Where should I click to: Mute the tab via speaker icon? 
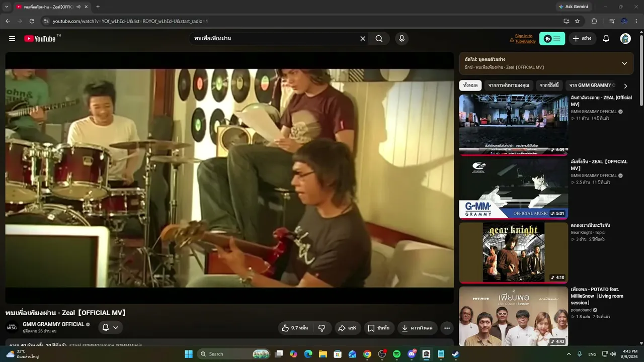[x=78, y=7]
